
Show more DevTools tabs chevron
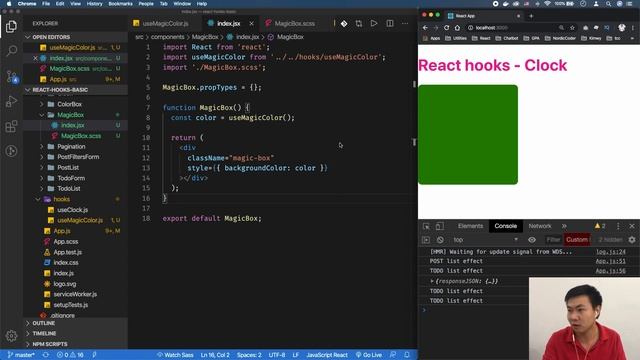pyautogui.click(x=564, y=226)
